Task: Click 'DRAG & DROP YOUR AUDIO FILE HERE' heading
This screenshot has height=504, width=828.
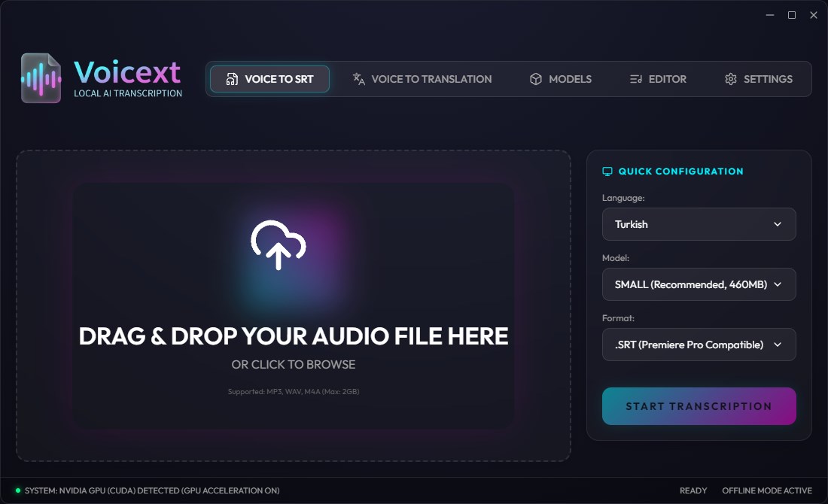Action: [294, 336]
